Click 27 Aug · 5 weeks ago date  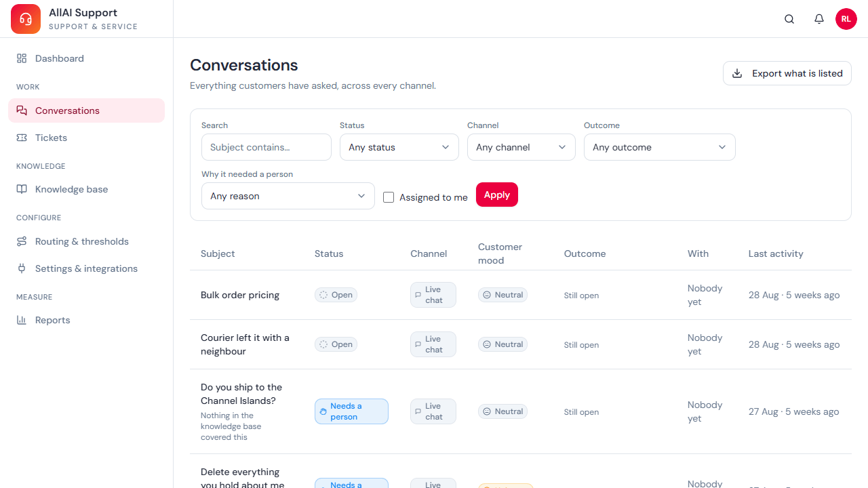pos(794,411)
